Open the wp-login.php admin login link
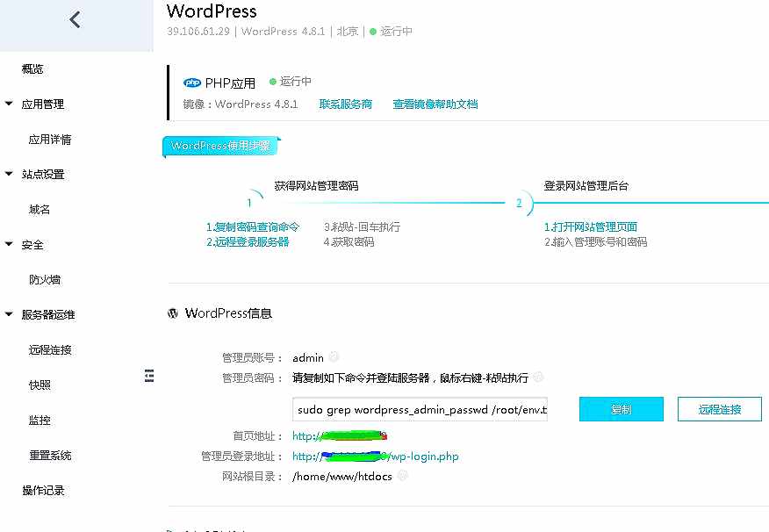 (375, 457)
